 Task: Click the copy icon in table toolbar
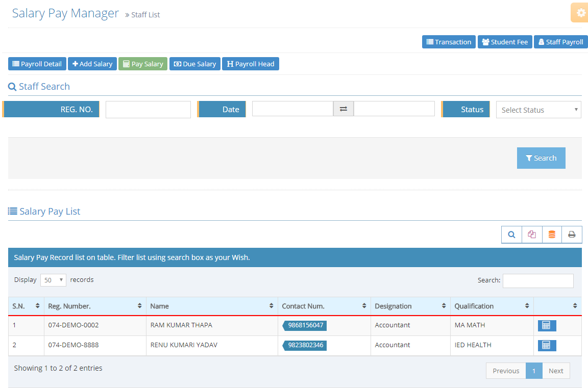532,235
